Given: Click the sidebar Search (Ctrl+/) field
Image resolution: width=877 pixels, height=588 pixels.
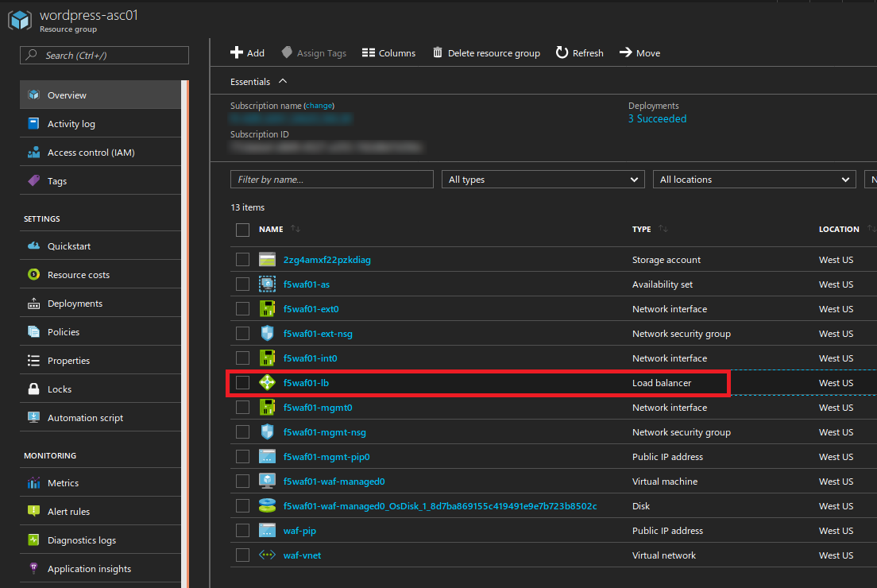Looking at the screenshot, I should pyautogui.click(x=105, y=55).
